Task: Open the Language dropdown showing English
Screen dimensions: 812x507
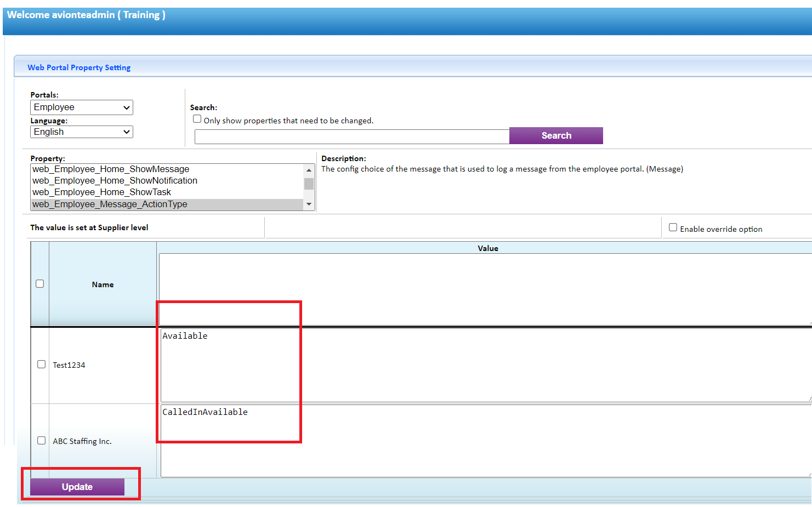Action: point(81,132)
